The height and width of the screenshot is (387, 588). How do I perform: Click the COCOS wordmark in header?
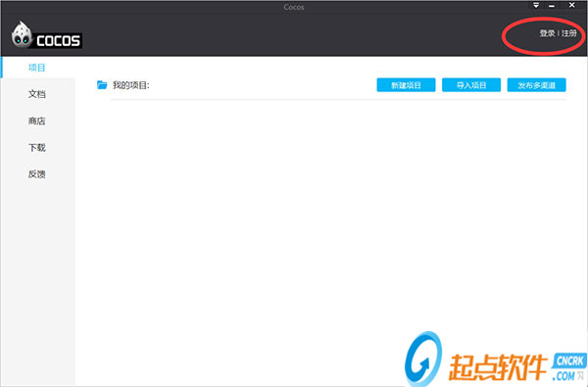pyautogui.click(x=59, y=40)
